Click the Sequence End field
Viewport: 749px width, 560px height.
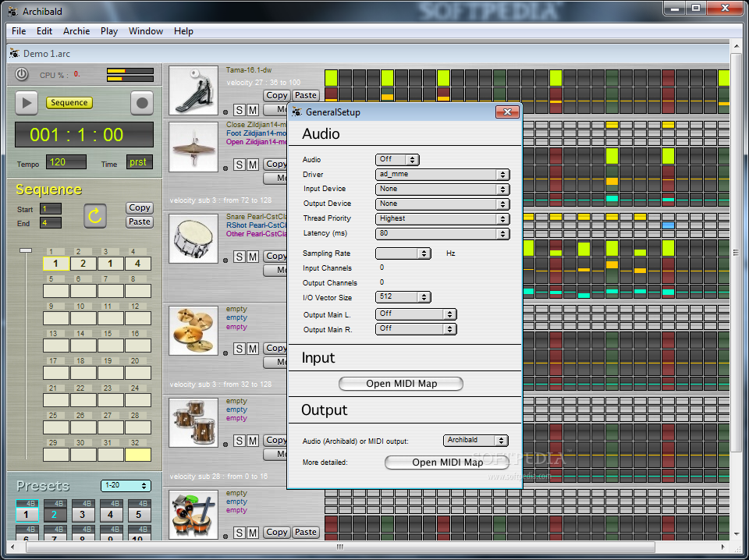pyautogui.click(x=51, y=222)
